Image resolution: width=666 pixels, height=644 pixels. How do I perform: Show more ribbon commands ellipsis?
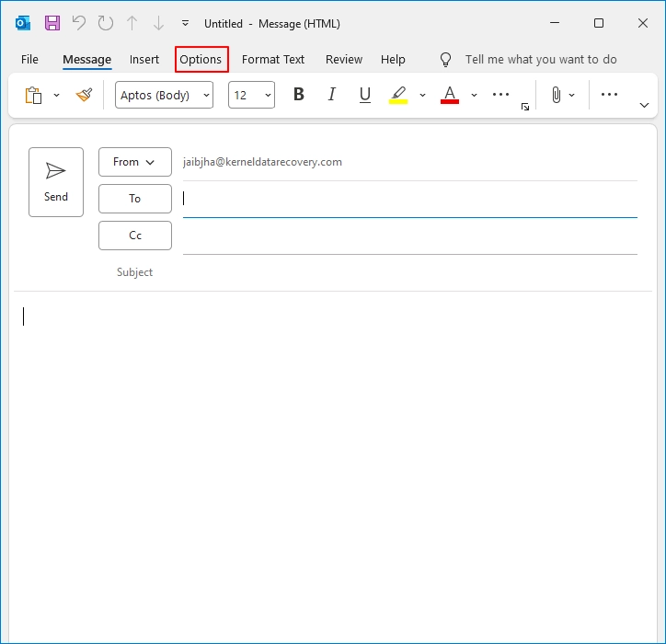[609, 95]
